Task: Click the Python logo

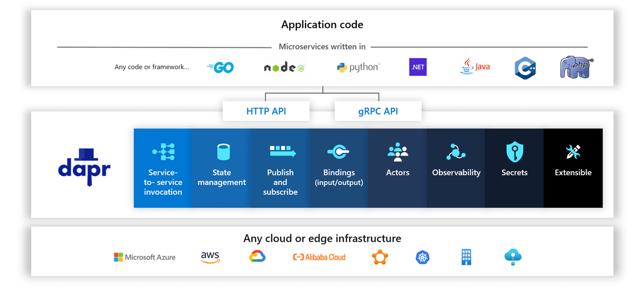Action: (x=358, y=67)
